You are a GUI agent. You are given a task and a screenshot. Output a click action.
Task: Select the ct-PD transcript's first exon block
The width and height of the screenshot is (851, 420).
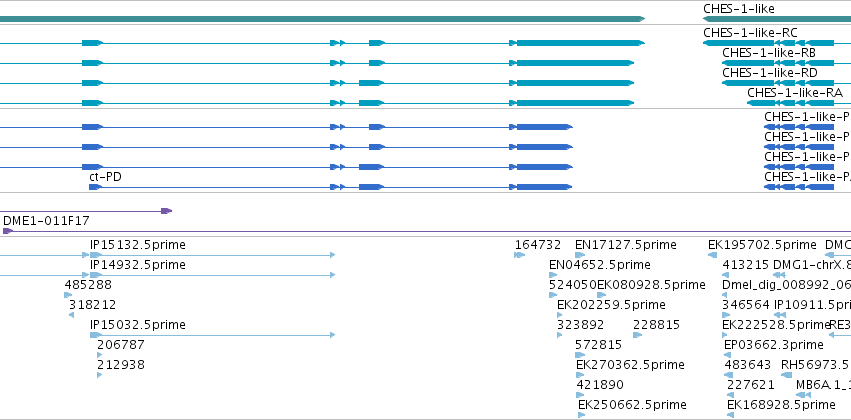(95, 187)
